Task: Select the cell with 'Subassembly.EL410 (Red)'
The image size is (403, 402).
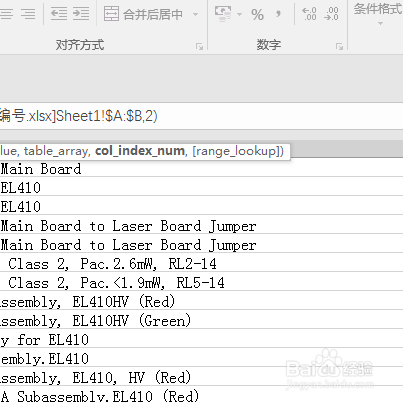Action: click(x=201, y=395)
